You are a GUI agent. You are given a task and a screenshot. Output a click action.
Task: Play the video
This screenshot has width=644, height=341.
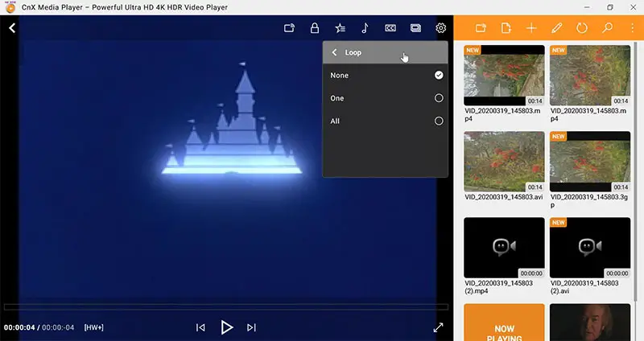tap(227, 327)
